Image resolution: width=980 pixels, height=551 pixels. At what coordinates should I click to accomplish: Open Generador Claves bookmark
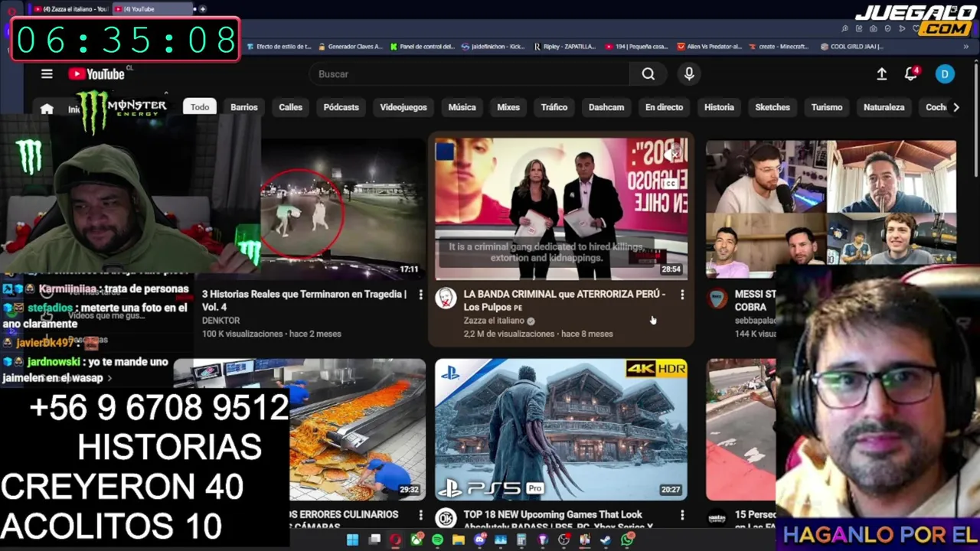(x=350, y=47)
